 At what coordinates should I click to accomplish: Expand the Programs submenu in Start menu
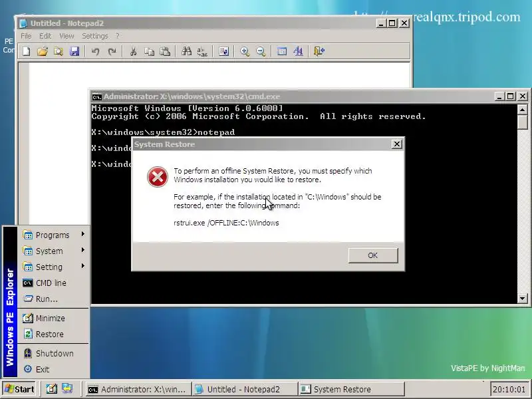(x=53, y=235)
